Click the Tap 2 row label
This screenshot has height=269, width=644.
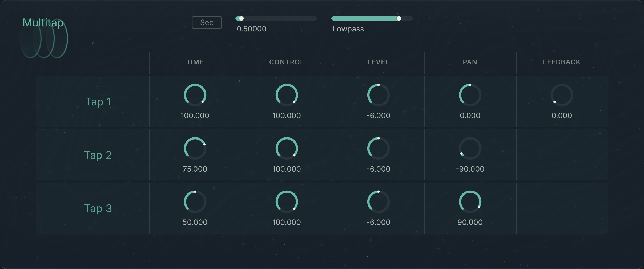98,155
